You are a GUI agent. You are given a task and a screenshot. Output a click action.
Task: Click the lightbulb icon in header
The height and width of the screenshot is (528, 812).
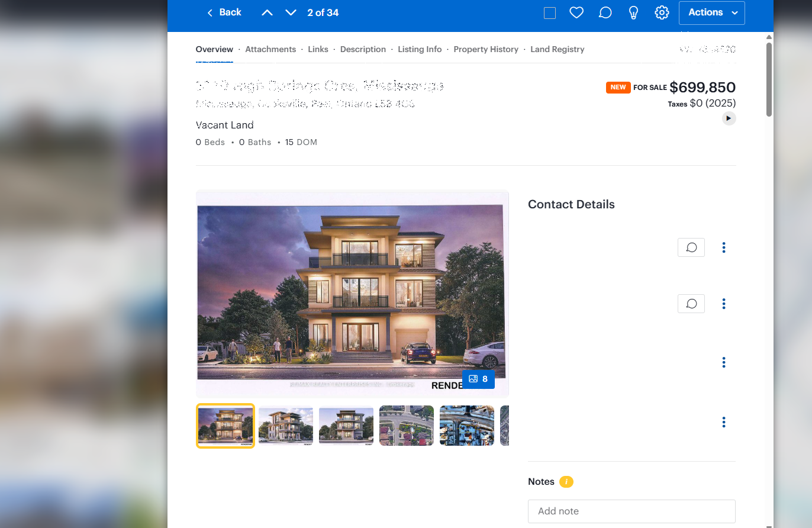click(633, 13)
